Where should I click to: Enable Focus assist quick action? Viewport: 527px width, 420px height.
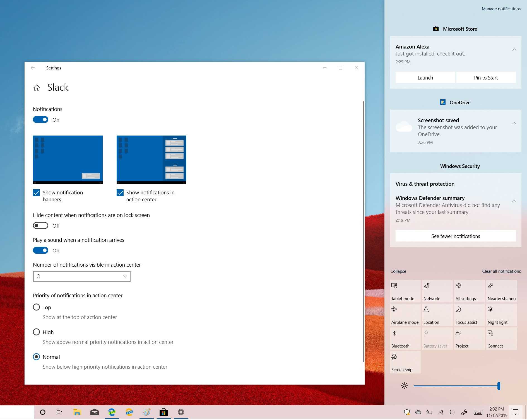[x=469, y=315]
